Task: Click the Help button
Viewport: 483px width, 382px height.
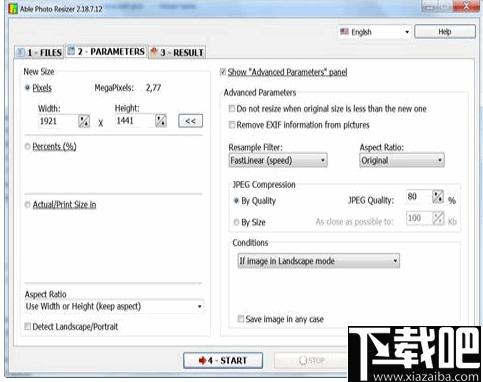Action: pyautogui.click(x=445, y=32)
